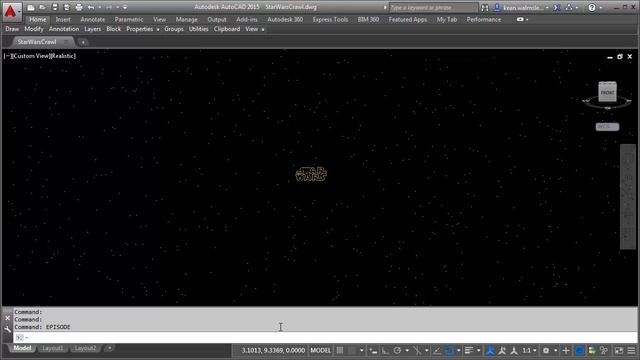Click into the command line input field
640x360 pixels.
pos(325,338)
